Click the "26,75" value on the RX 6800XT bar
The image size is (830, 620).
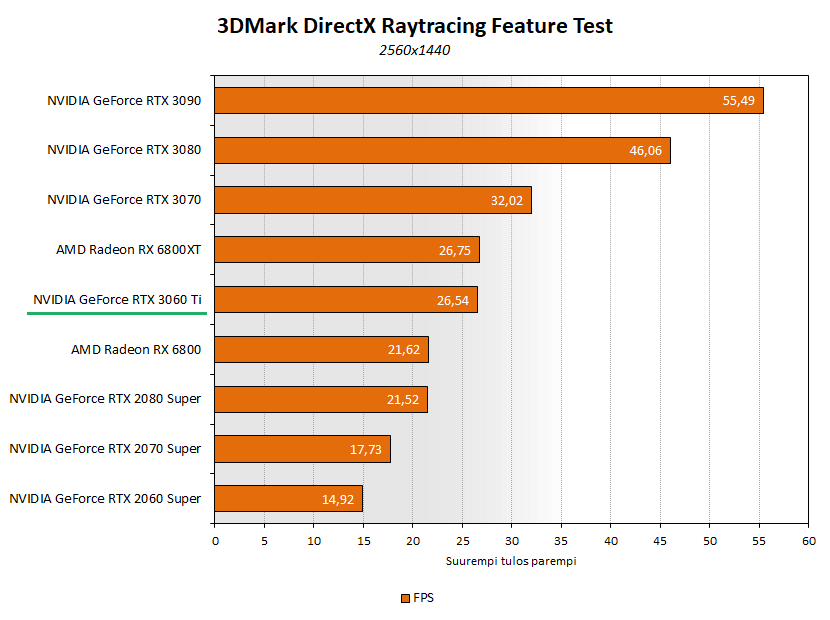coord(455,250)
